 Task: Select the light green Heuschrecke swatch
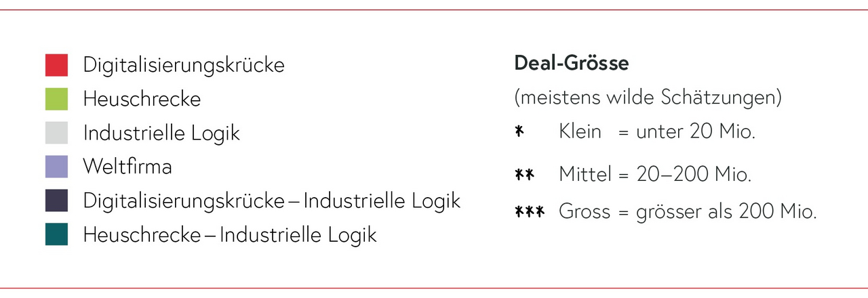click(57, 99)
